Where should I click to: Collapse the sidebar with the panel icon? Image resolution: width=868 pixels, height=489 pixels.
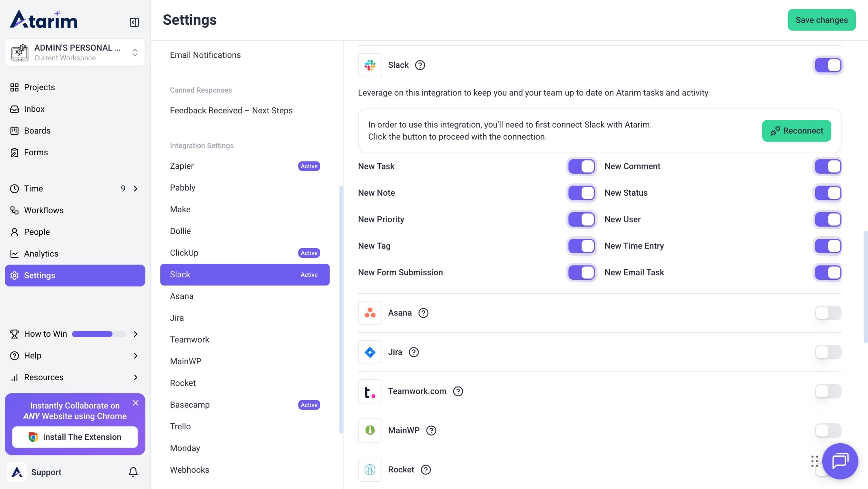click(134, 22)
